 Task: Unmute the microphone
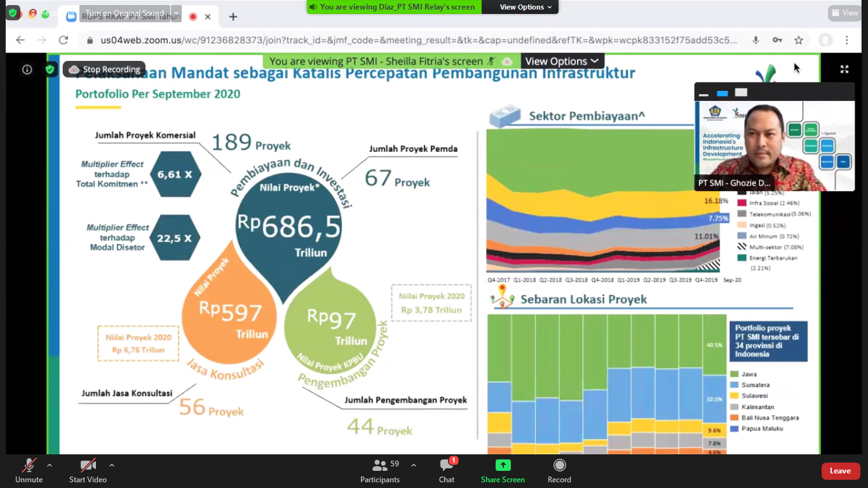pos(29,471)
